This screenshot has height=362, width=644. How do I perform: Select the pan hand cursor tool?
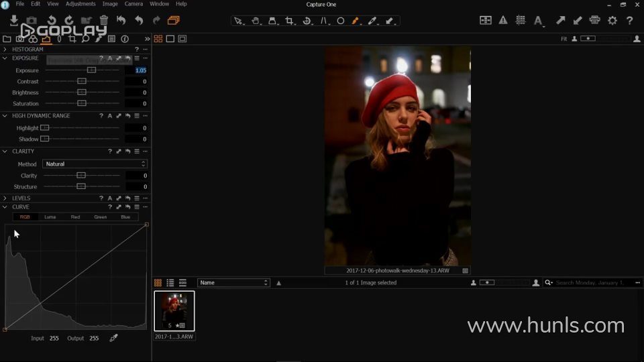(256, 21)
